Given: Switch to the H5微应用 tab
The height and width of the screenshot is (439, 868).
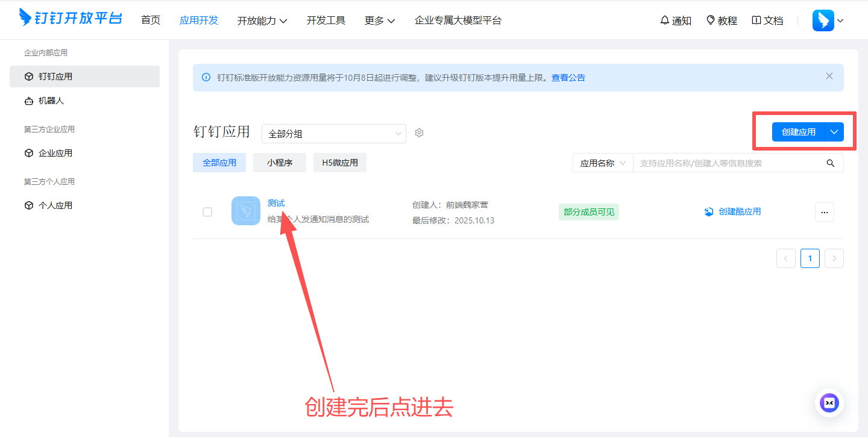Looking at the screenshot, I should click(x=340, y=163).
